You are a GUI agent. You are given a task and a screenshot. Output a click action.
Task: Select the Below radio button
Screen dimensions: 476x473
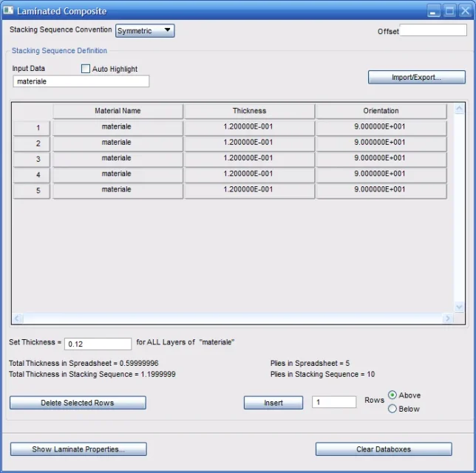point(392,409)
